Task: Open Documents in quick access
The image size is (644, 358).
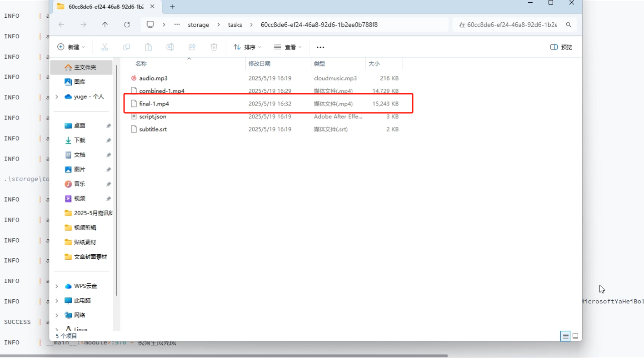Action: (75, 155)
